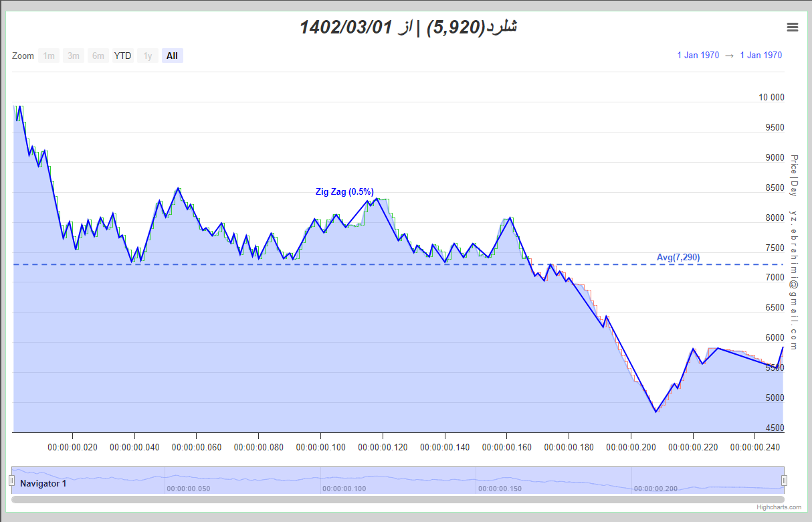Click the start date range input

(x=698, y=56)
